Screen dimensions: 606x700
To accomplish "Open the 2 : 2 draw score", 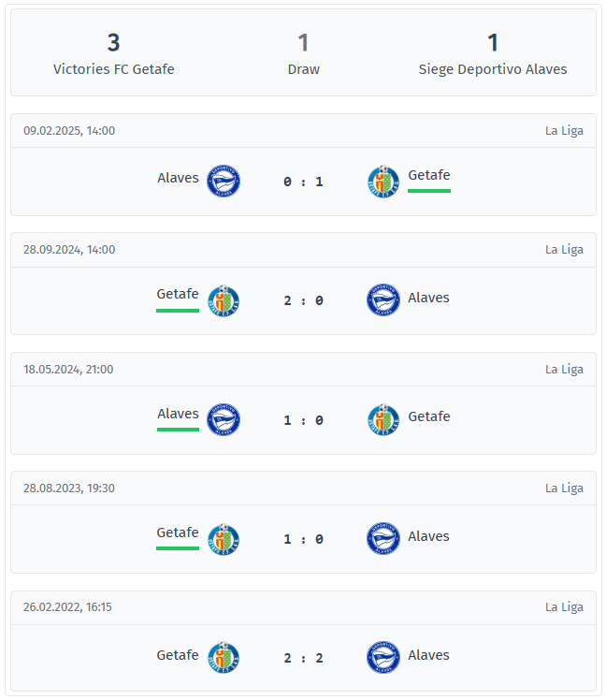I will (x=303, y=658).
